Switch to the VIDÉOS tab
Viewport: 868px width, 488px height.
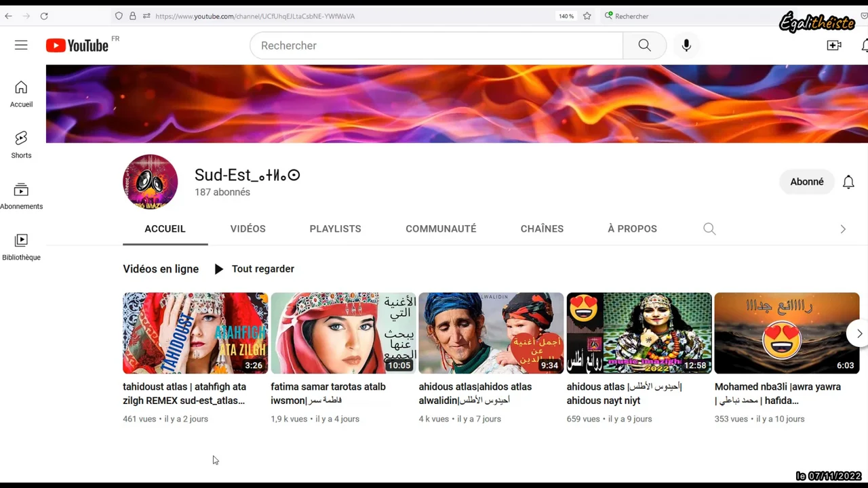click(248, 229)
